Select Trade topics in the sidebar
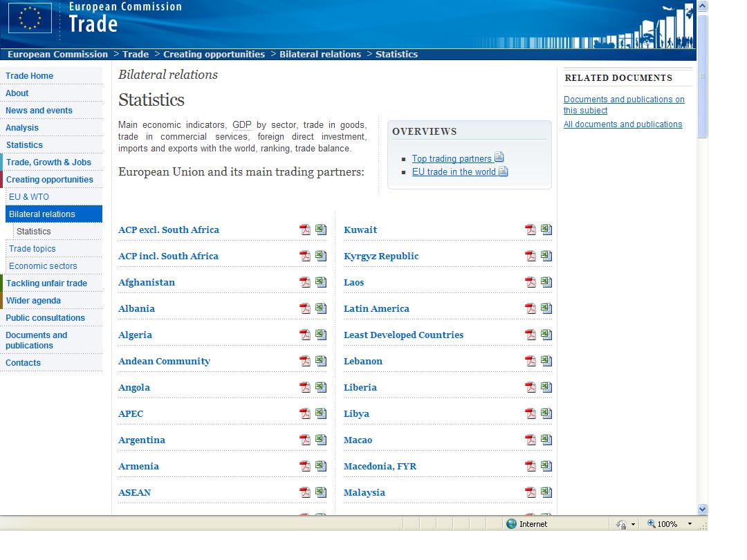 click(x=33, y=249)
